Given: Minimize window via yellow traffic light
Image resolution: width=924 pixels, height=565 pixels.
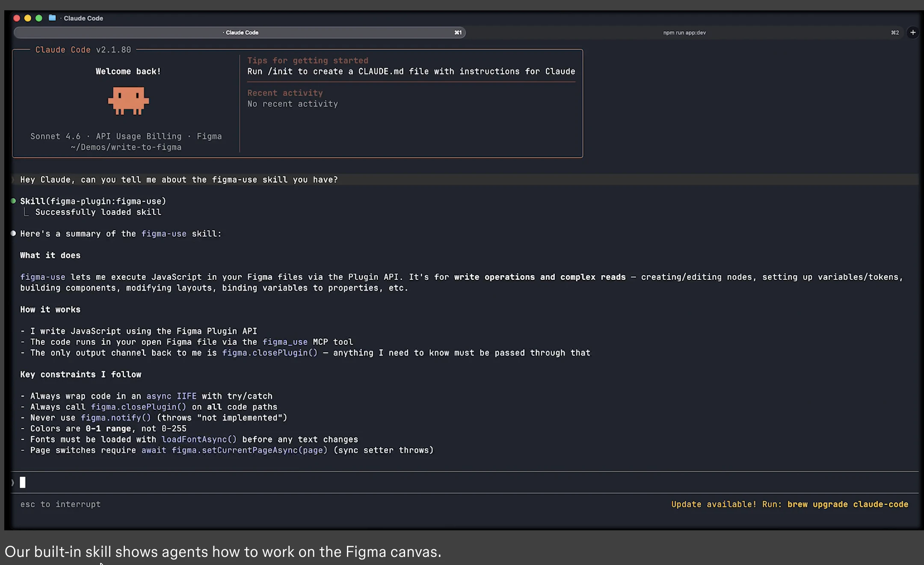Looking at the screenshot, I should (27, 18).
